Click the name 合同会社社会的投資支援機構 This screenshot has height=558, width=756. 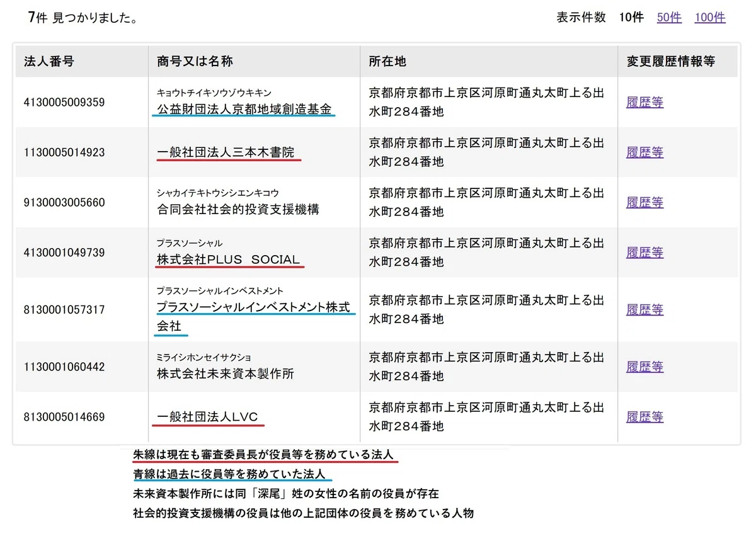click(238, 209)
